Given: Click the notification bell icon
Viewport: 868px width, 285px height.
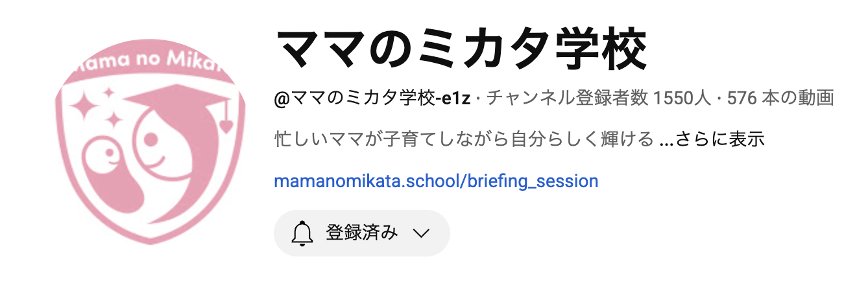Looking at the screenshot, I should (x=302, y=233).
